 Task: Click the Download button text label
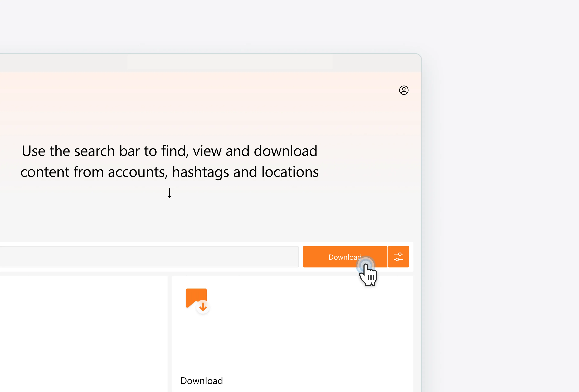pos(345,257)
